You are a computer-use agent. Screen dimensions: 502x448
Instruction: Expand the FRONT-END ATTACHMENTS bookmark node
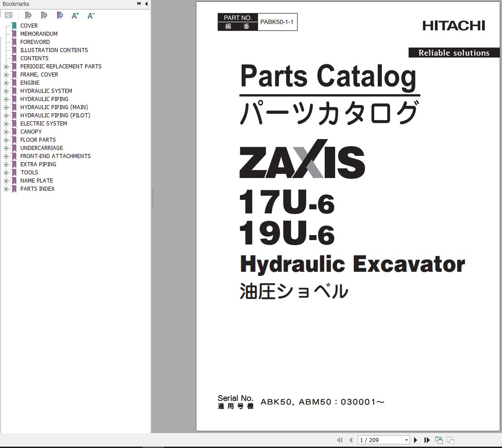click(6, 156)
